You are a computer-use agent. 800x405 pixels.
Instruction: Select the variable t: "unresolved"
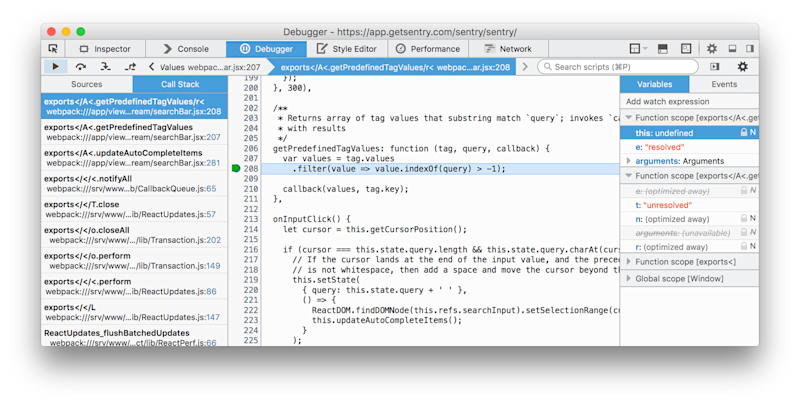pyautogui.click(x=689, y=205)
